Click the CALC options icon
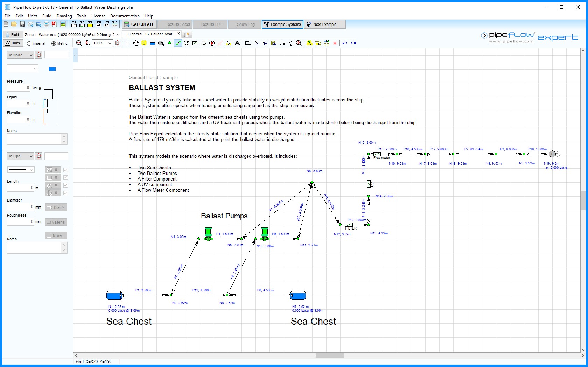The image size is (588, 367). point(114,24)
